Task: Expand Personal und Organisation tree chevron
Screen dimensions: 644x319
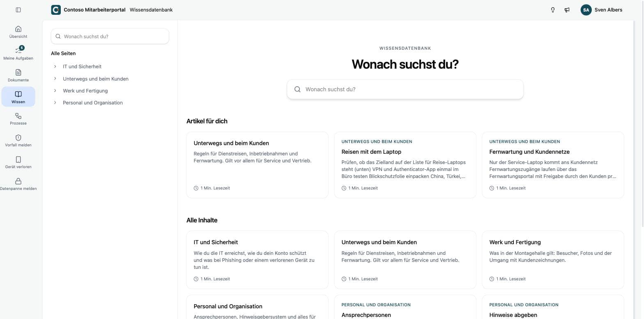Action: pyautogui.click(x=55, y=103)
